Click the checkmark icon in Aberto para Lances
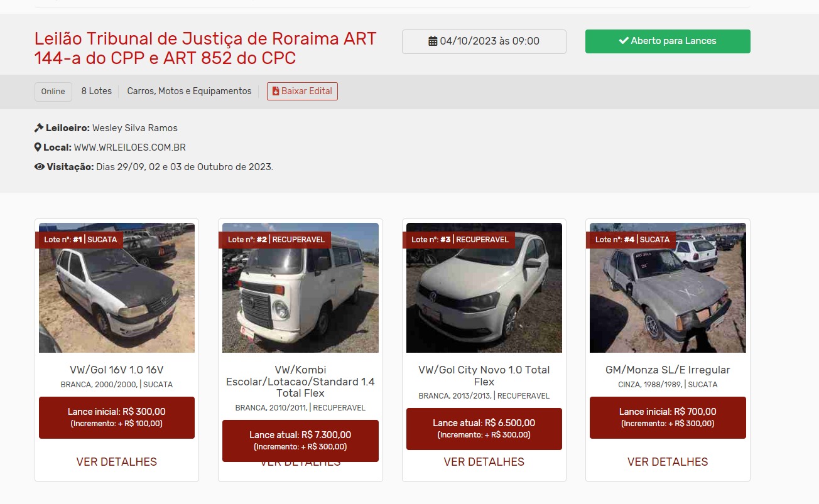The height and width of the screenshot is (504, 819). [624, 41]
